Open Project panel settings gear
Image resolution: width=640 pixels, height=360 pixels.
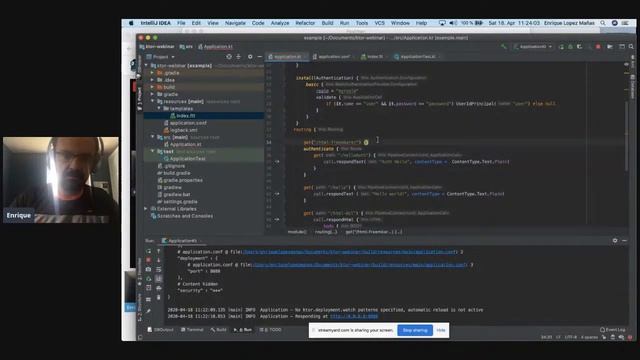[250, 57]
